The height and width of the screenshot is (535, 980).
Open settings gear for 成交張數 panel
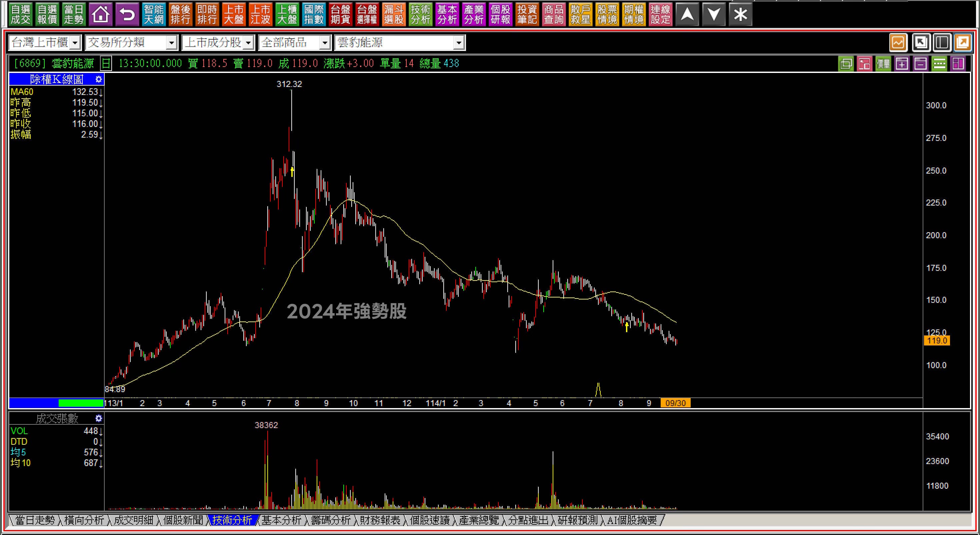99,418
